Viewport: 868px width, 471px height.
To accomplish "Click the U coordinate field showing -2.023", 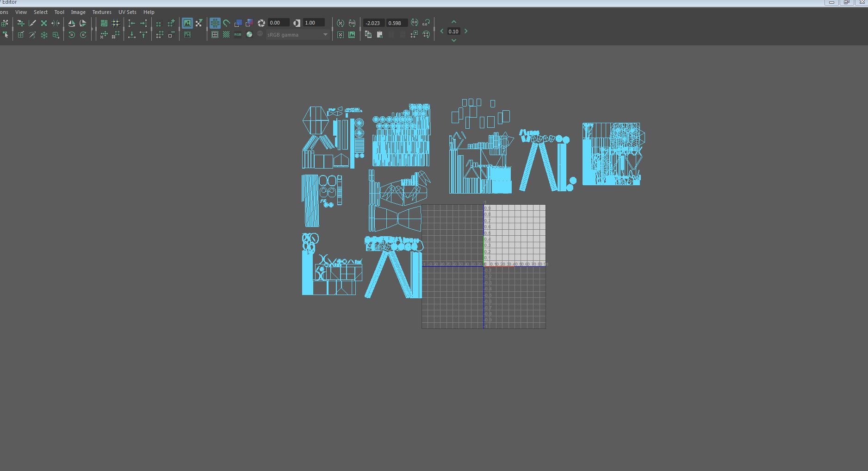I will pyautogui.click(x=373, y=23).
